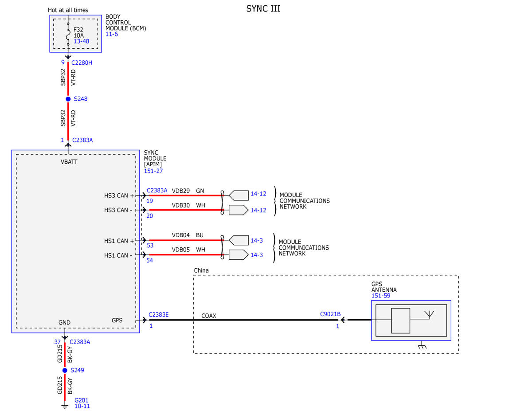Open 14-12 reference on the VDB30 WH wire

coord(258,210)
